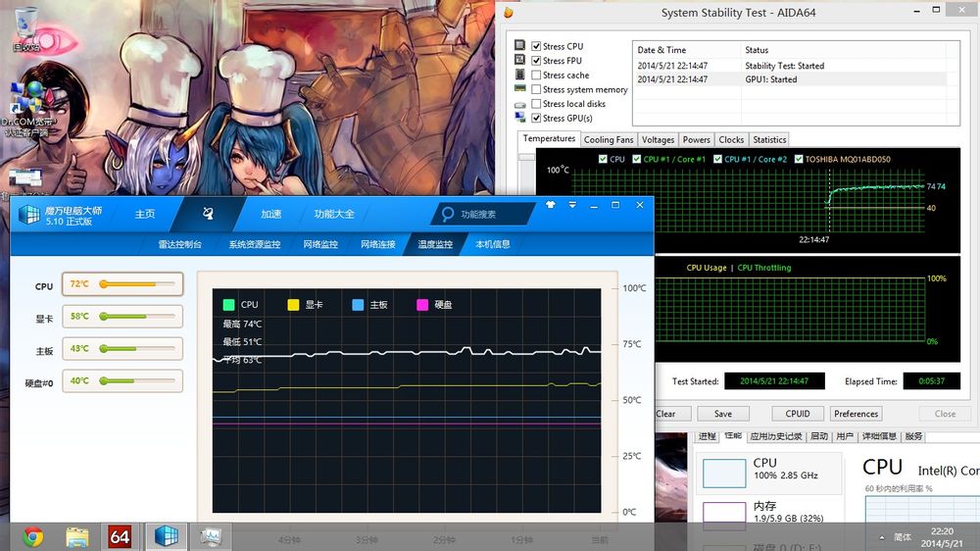
Task: Click the 主板 43℃ temperature bar
Action: tap(122, 348)
